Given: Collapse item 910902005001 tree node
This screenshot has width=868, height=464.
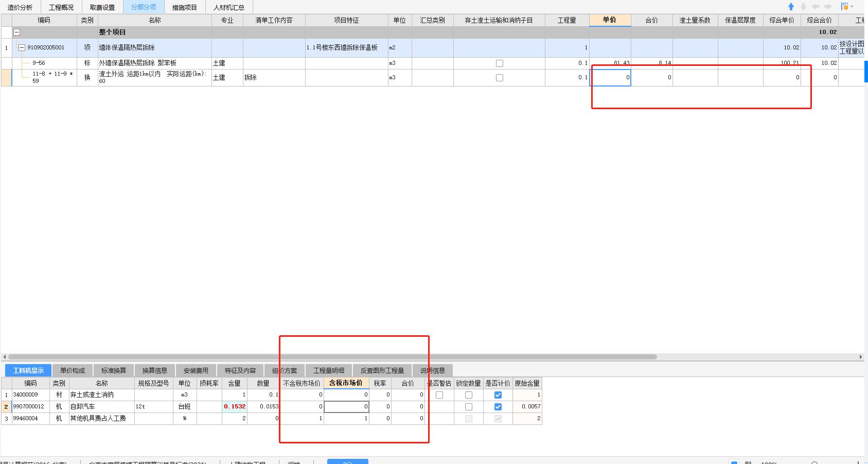Looking at the screenshot, I should [x=22, y=47].
